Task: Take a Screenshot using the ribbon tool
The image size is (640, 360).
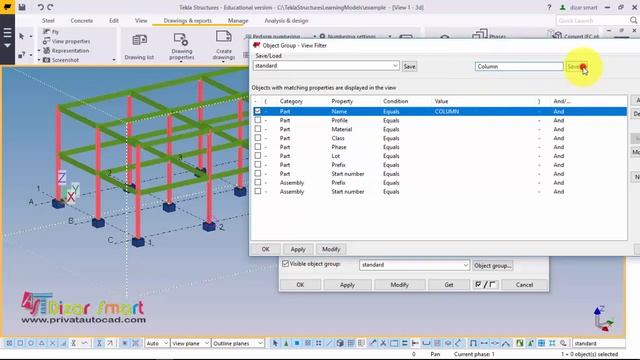Action: click(61, 60)
